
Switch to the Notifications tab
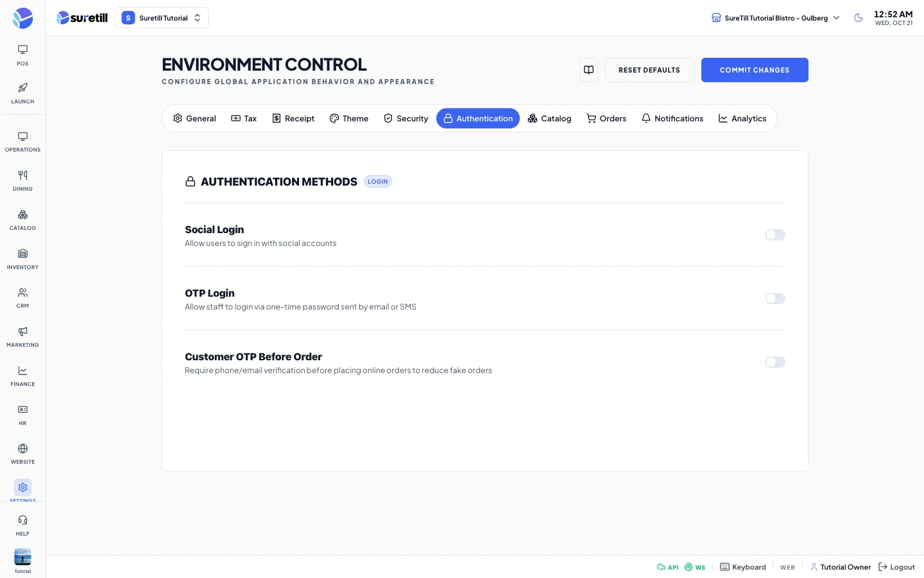click(x=672, y=118)
